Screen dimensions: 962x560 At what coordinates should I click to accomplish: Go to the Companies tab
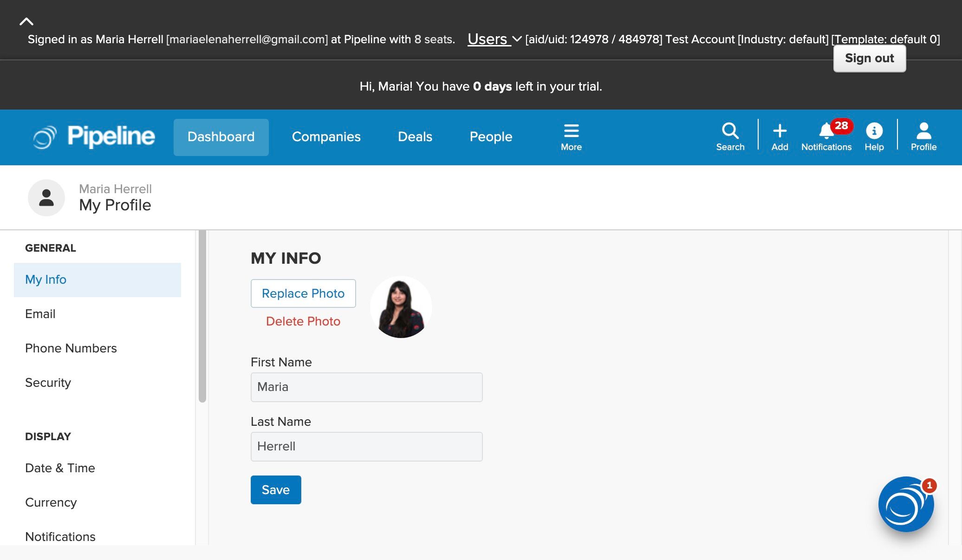pyautogui.click(x=326, y=137)
